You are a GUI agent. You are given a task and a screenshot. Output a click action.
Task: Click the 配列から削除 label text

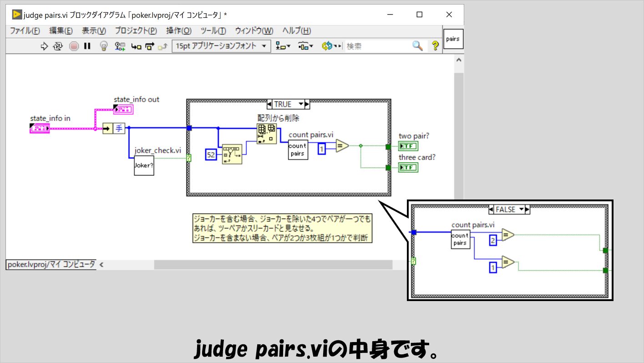point(278,118)
